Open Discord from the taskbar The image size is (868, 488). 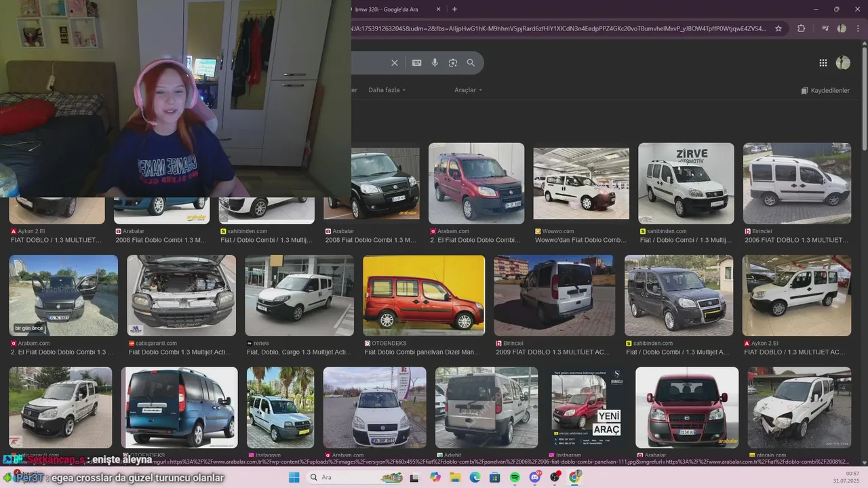(535, 477)
